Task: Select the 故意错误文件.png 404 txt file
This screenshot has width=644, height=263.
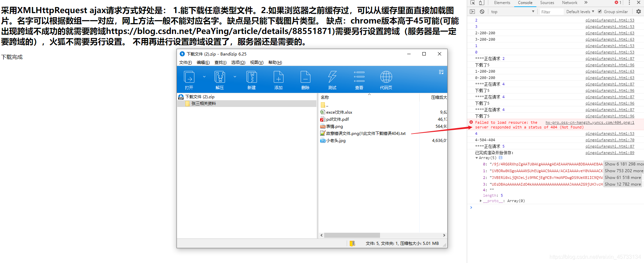Action: pyautogui.click(x=363, y=134)
